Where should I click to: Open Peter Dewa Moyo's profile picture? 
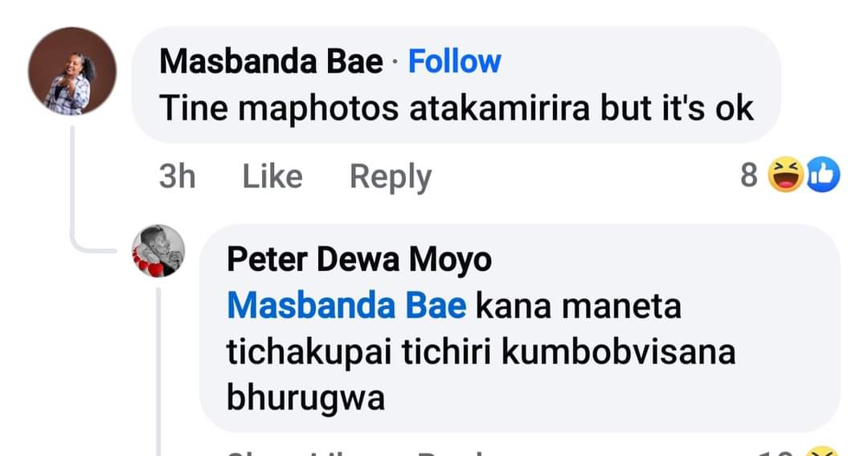click(x=158, y=250)
